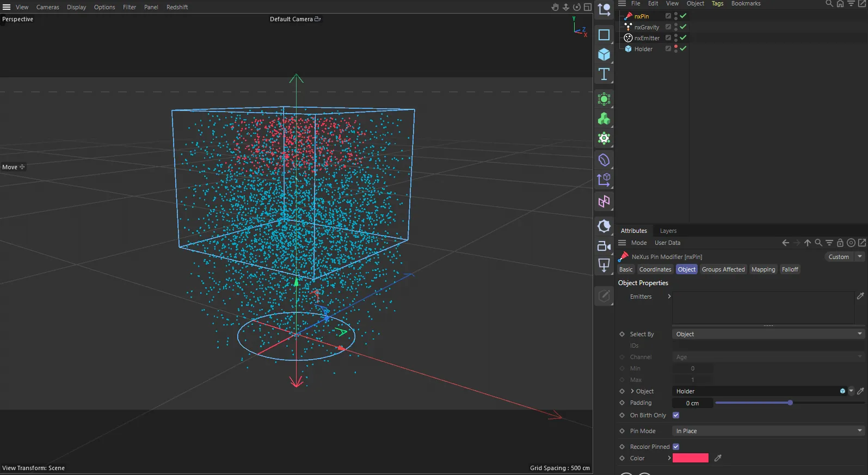Viewport: 868px width, 475px height.
Task: Click the Color eyedropper icon
Action: click(718, 458)
